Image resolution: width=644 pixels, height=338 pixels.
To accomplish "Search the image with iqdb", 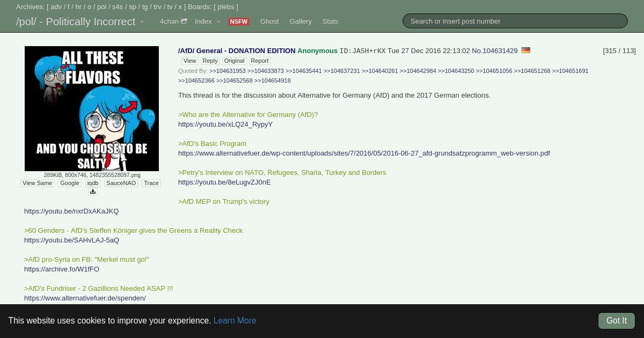I will click(93, 183).
